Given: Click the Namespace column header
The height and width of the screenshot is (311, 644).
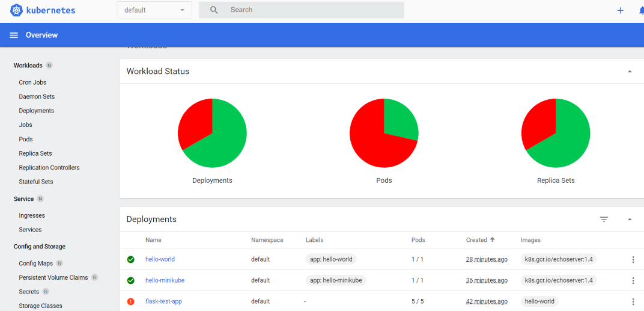Looking at the screenshot, I should pyautogui.click(x=267, y=240).
